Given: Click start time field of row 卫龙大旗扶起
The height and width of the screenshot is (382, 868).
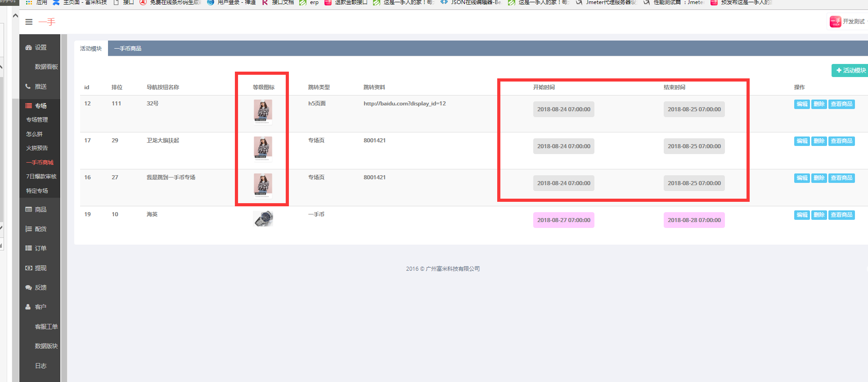Looking at the screenshot, I should pyautogui.click(x=564, y=146).
